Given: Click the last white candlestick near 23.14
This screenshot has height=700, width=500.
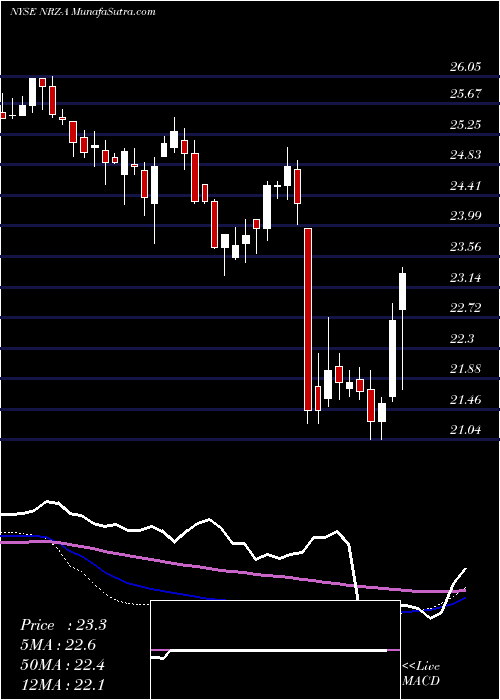Looking at the screenshot, I should (403, 292).
